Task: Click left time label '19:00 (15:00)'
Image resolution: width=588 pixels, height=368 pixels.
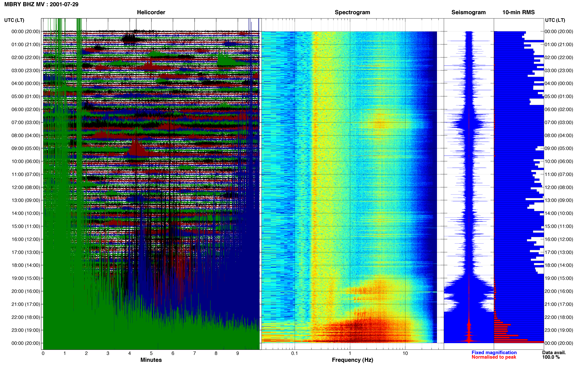Action: pos(26,278)
